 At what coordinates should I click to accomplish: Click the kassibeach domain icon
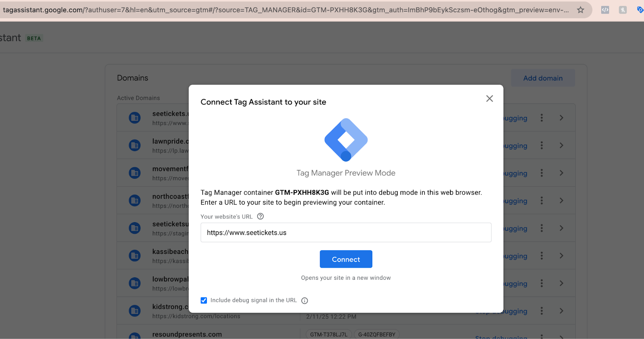click(134, 256)
